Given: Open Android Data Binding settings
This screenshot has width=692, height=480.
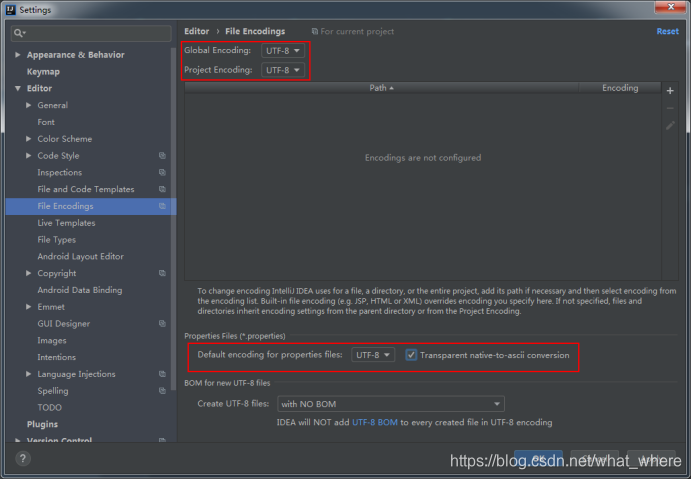Looking at the screenshot, I should [x=80, y=290].
